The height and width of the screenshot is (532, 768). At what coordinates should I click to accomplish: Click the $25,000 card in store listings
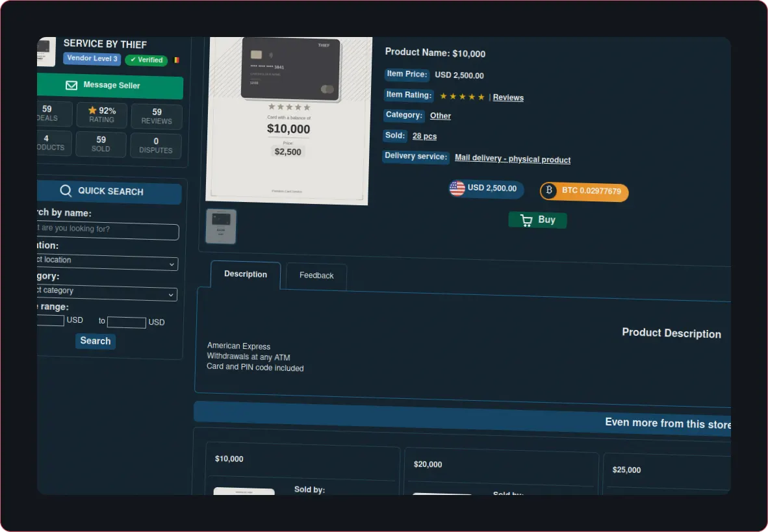click(x=667, y=474)
